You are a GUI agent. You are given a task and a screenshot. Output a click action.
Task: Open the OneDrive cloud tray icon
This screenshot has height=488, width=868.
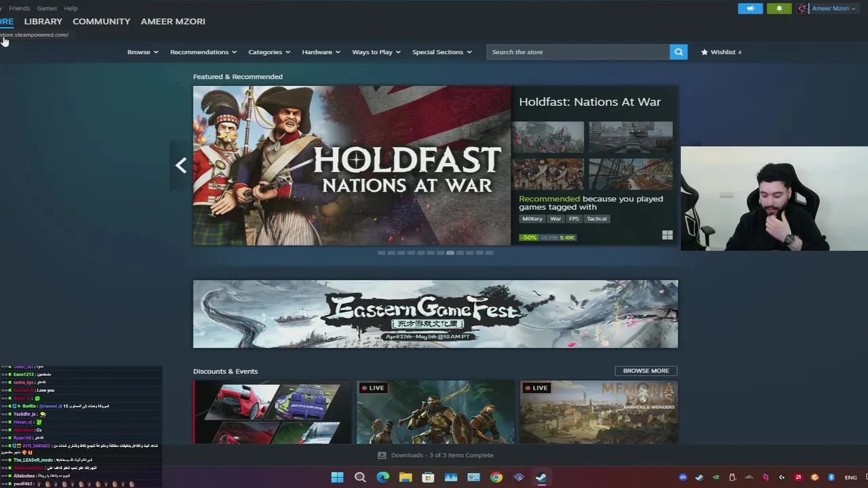tap(749, 477)
